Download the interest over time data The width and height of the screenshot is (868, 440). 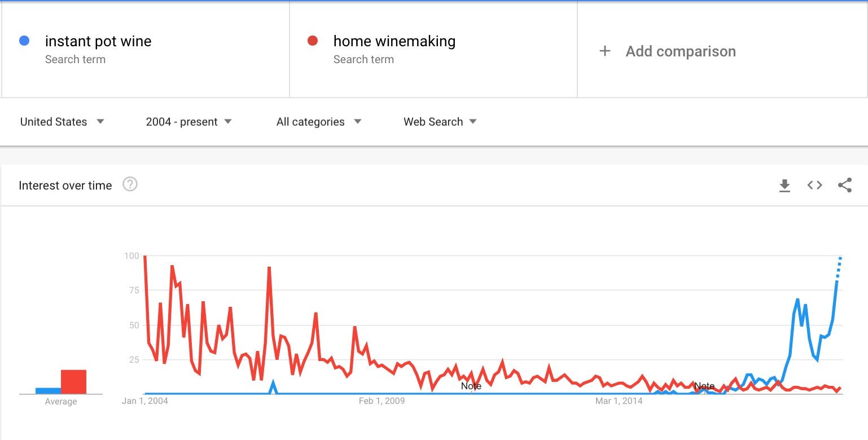(784, 186)
